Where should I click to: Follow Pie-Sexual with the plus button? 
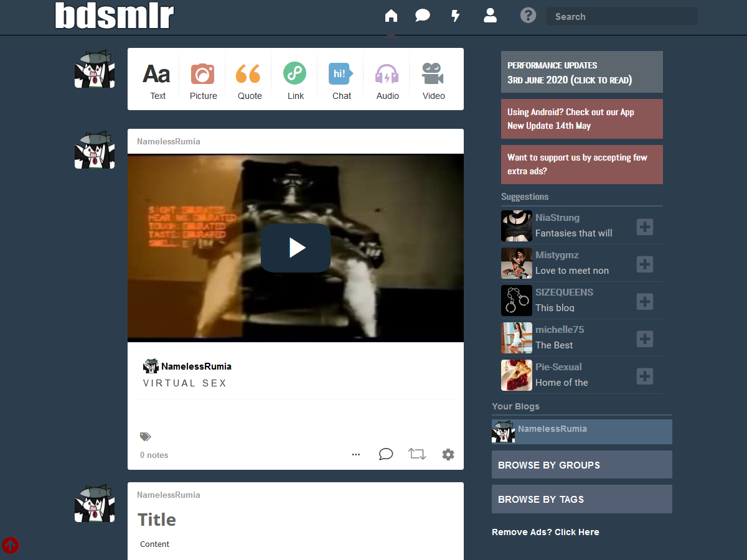(645, 376)
